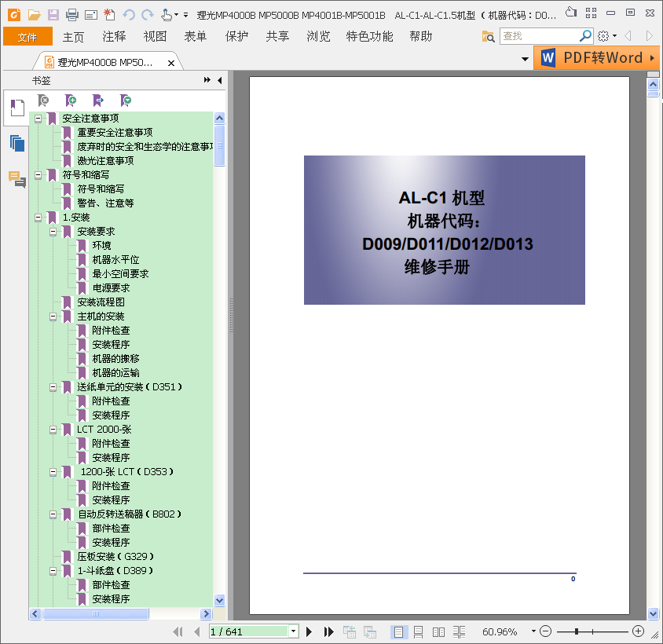Click the new document star icon
This screenshot has height=644, width=663.
(109, 15)
